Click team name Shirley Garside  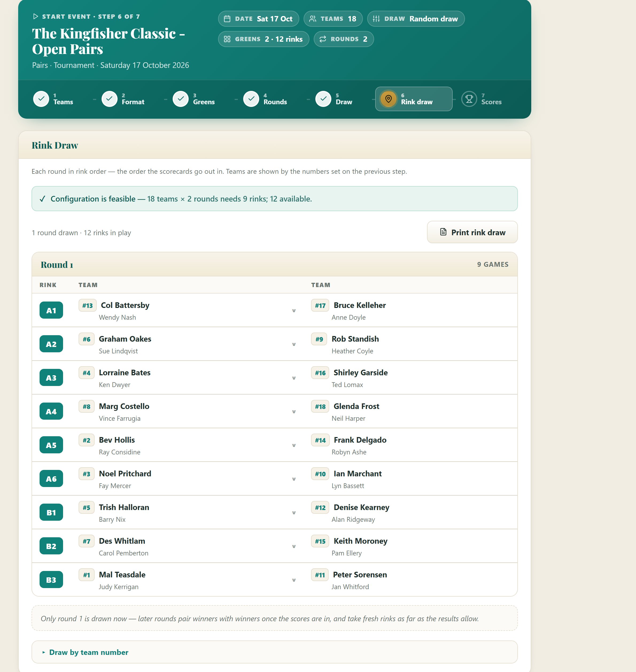click(361, 373)
